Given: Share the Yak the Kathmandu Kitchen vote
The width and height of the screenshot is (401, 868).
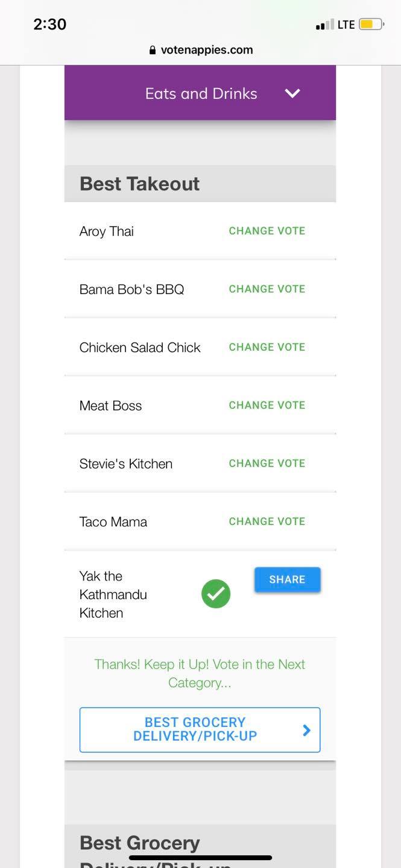Looking at the screenshot, I should click(x=287, y=579).
